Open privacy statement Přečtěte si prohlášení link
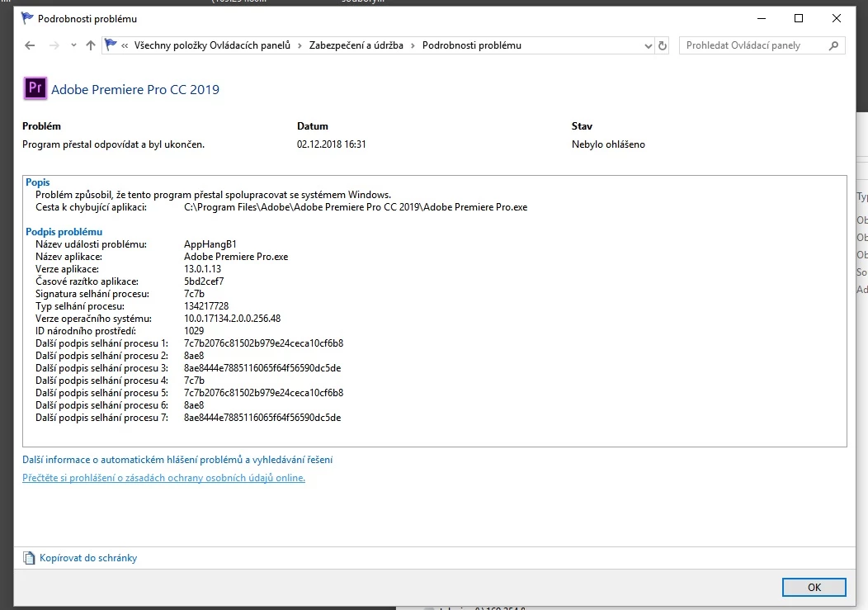 click(163, 478)
